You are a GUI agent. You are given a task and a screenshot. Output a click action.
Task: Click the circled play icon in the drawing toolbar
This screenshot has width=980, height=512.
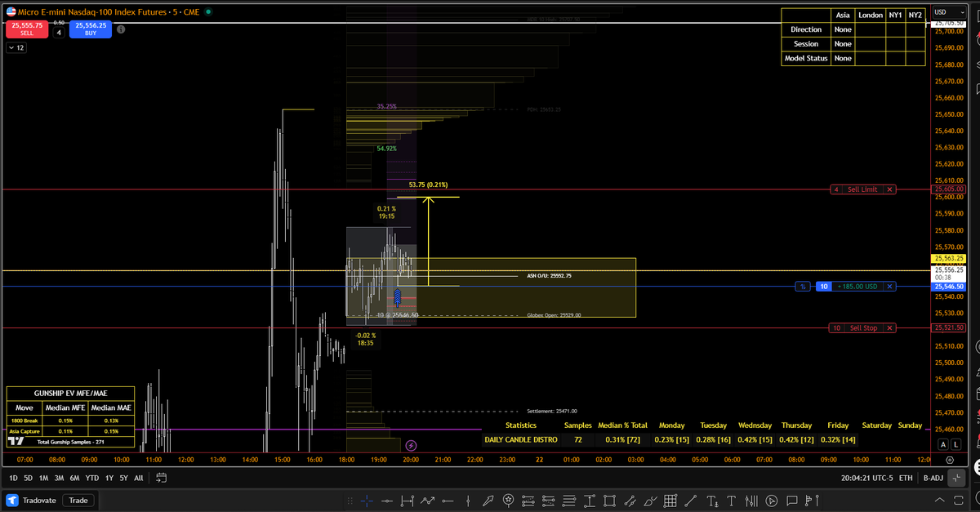(772, 501)
